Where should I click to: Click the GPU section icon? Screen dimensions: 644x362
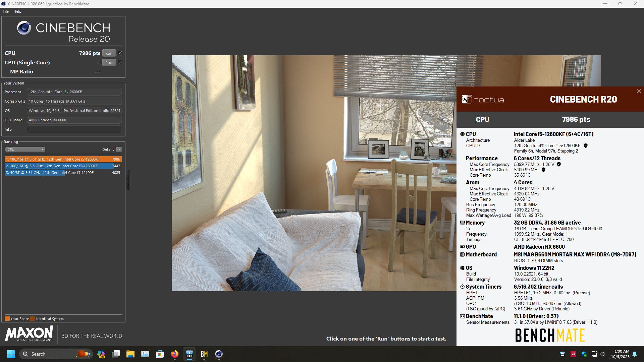462,247
